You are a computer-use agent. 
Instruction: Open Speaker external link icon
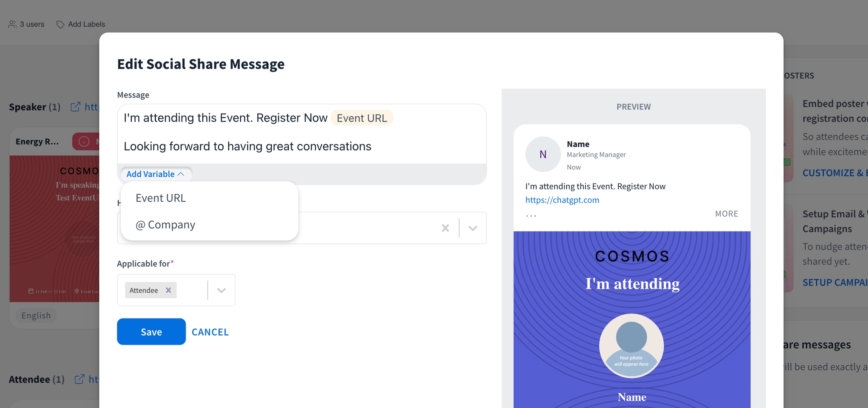point(75,107)
